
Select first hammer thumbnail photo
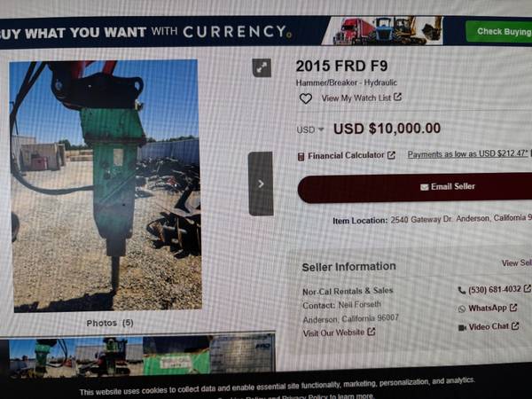[42, 357]
